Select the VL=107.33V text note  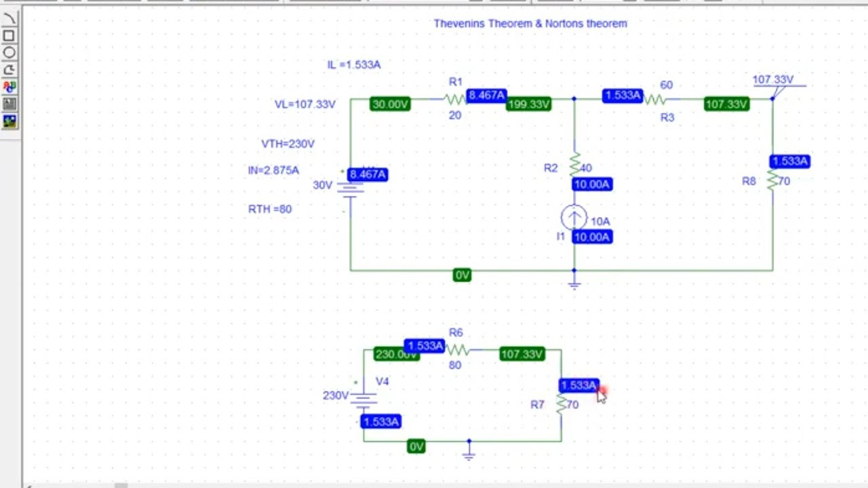pyautogui.click(x=304, y=104)
